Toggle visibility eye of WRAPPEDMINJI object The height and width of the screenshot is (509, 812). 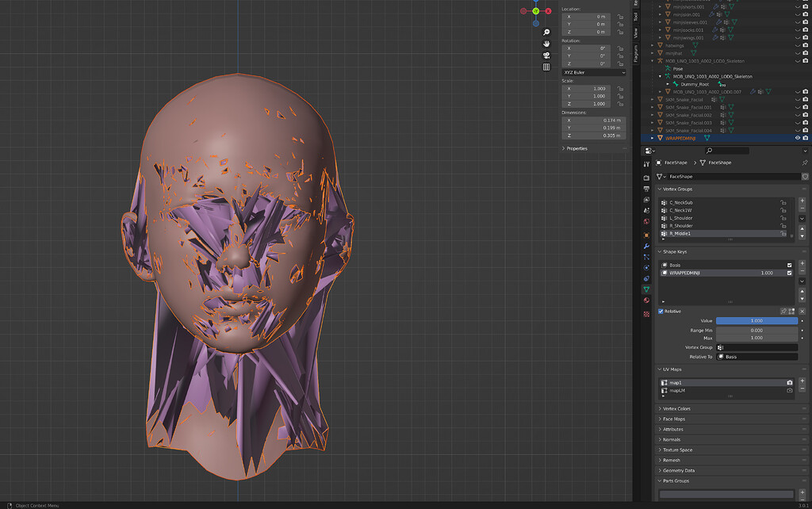[x=798, y=138]
